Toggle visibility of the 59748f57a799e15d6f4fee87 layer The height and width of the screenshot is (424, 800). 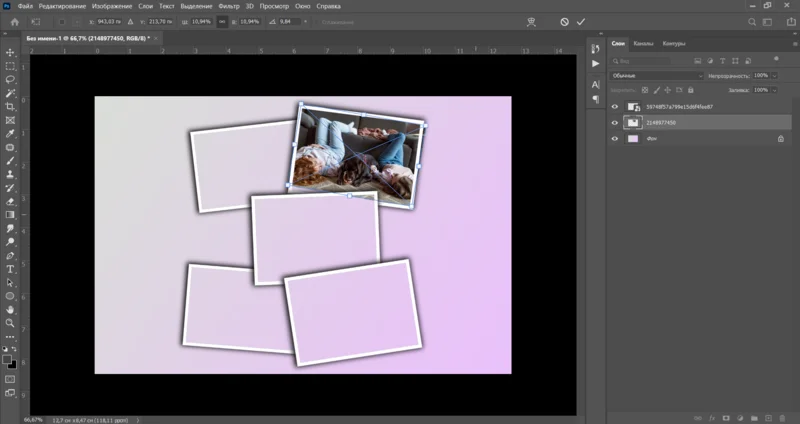pos(615,106)
